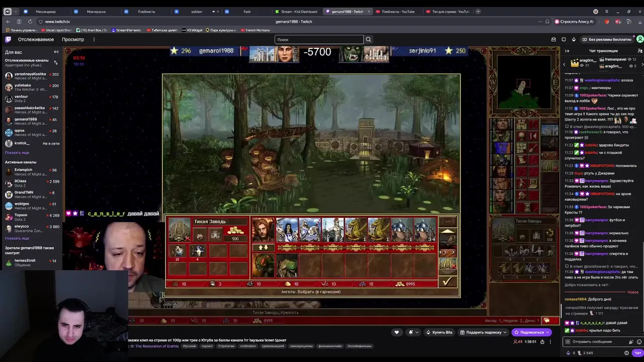The width and height of the screenshot is (644, 362).
Task: Open the Bits diamond icon in top bar
Action: pos(574,39)
